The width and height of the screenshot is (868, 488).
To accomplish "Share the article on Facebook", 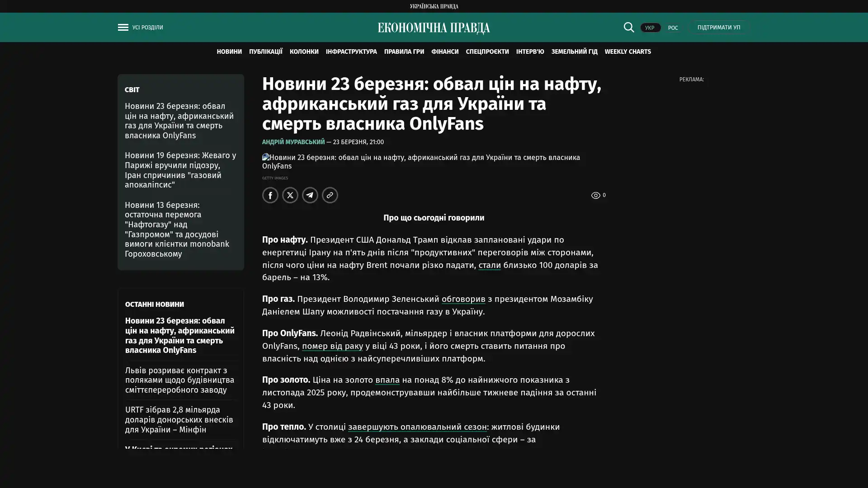I will (x=270, y=195).
